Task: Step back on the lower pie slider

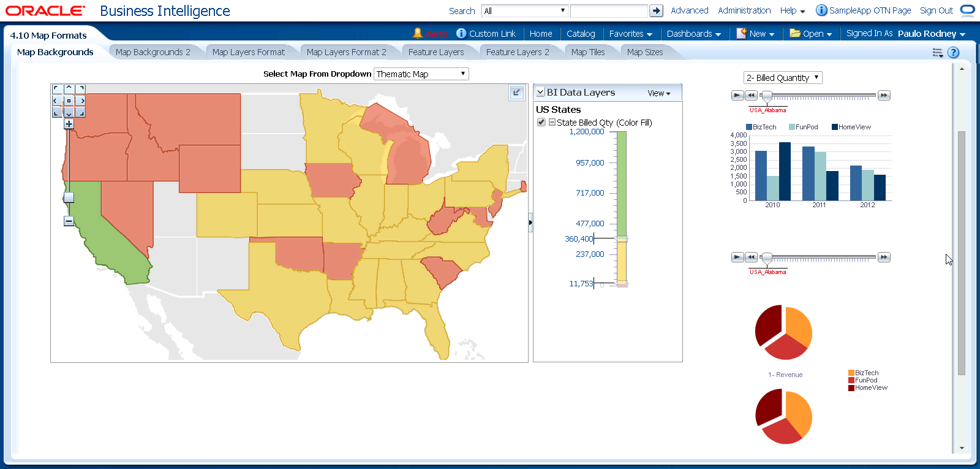Action: (x=752, y=257)
